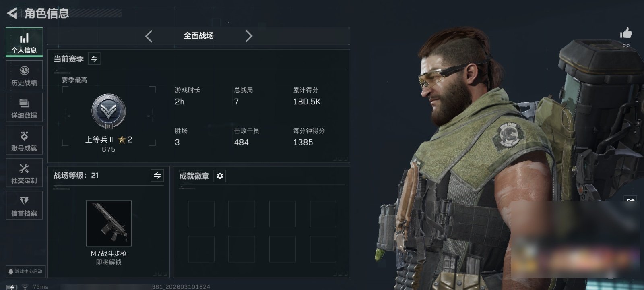Toggle the swap icon beside 战场等级
This screenshot has height=290, width=644.
coord(157,176)
